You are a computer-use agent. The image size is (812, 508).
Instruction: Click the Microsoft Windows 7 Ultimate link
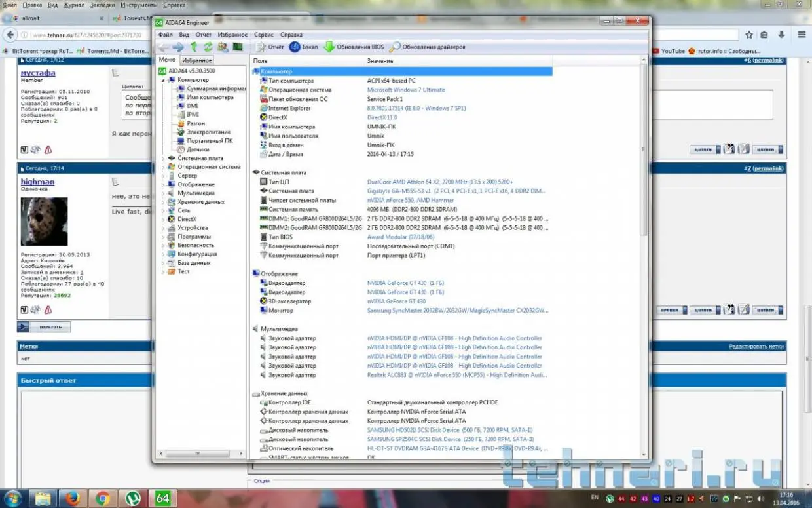coord(405,90)
